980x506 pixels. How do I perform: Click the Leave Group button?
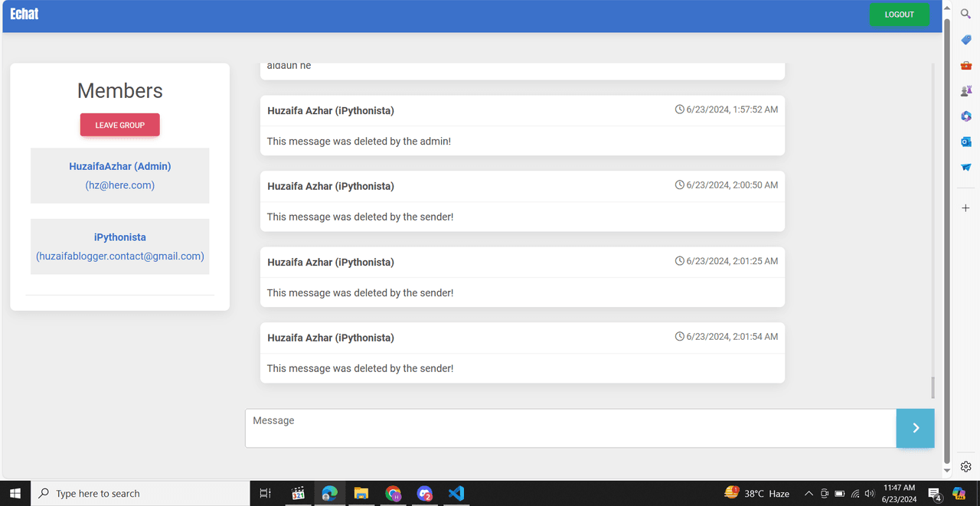pos(120,125)
